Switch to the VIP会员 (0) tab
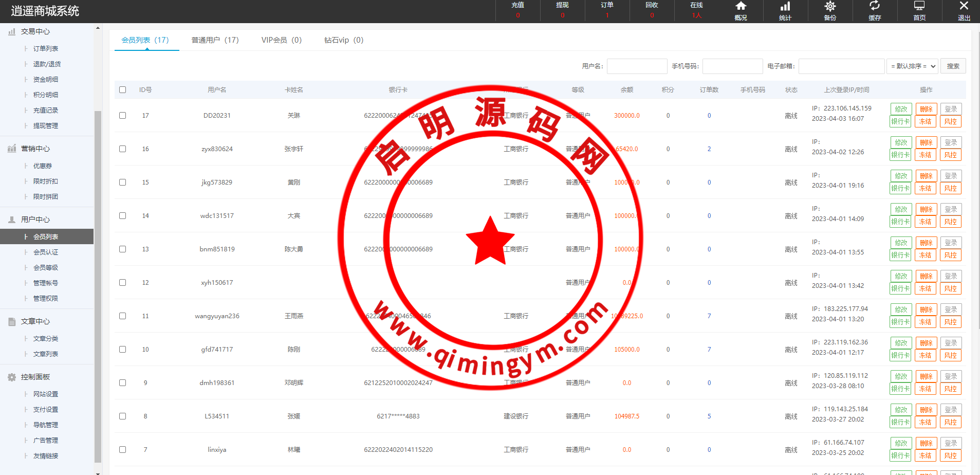Viewport: 980px width, 475px height. [281, 40]
